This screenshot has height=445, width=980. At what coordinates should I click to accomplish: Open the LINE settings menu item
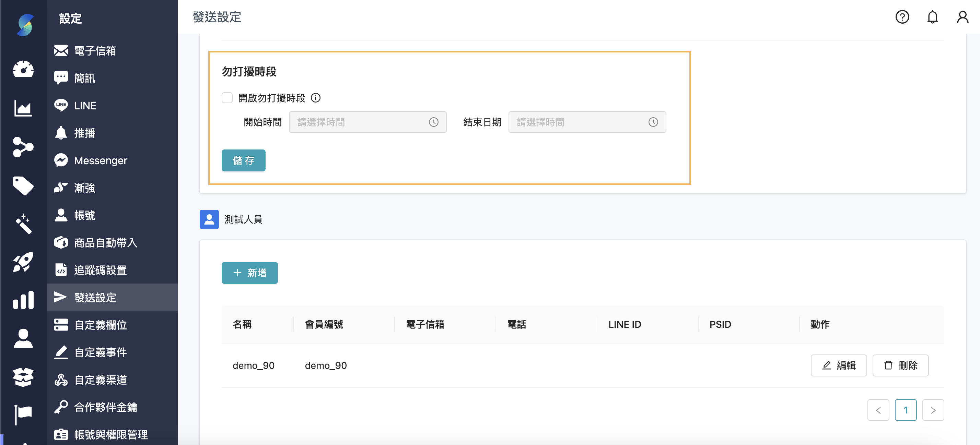click(x=85, y=106)
